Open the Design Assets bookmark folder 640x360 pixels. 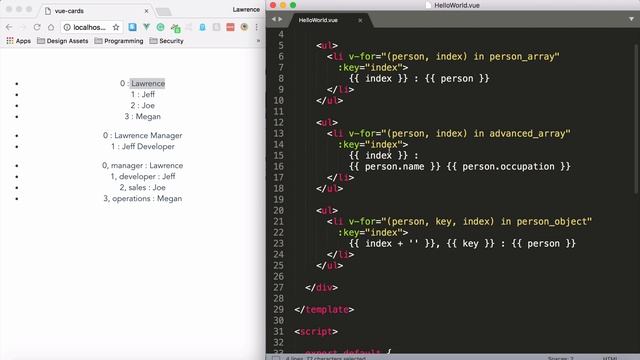click(x=62, y=41)
